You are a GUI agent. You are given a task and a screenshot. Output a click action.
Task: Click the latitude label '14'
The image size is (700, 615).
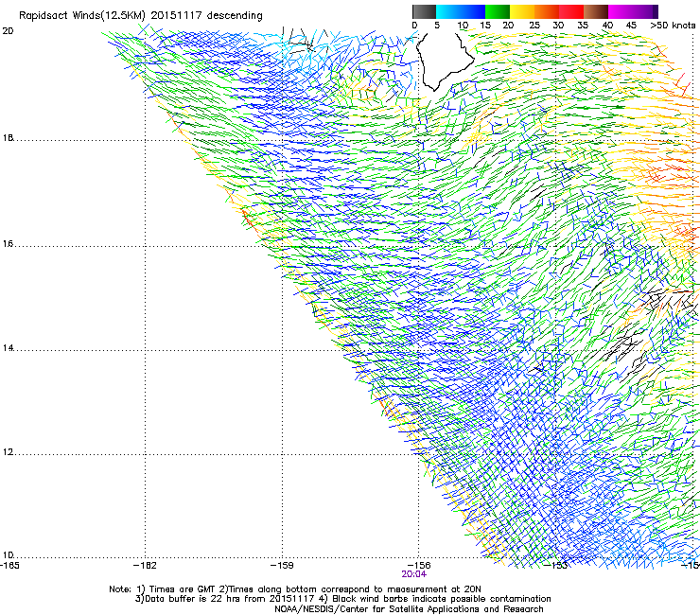coord(8,348)
